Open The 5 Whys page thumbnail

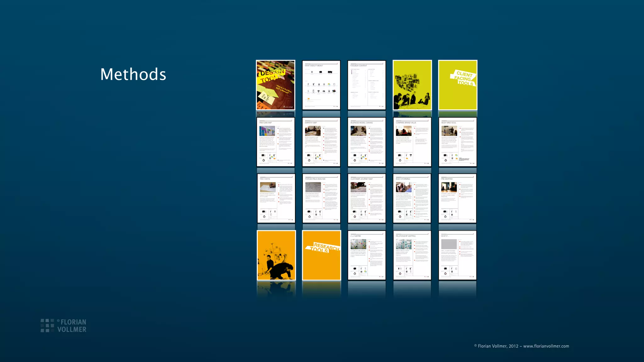(276, 198)
